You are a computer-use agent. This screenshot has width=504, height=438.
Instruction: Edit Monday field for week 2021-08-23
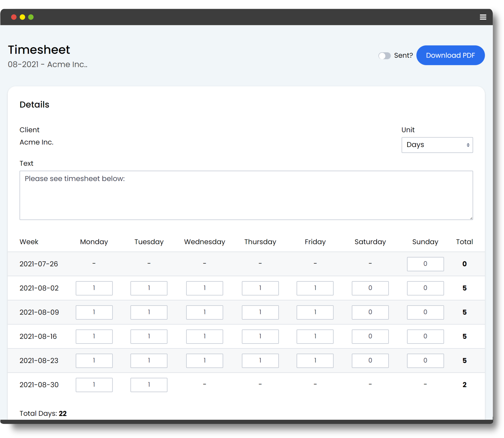[x=94, y=361]
